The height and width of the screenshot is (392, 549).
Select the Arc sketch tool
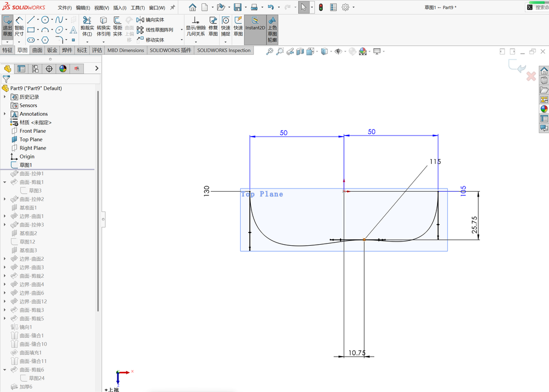[x=45, y=30]
